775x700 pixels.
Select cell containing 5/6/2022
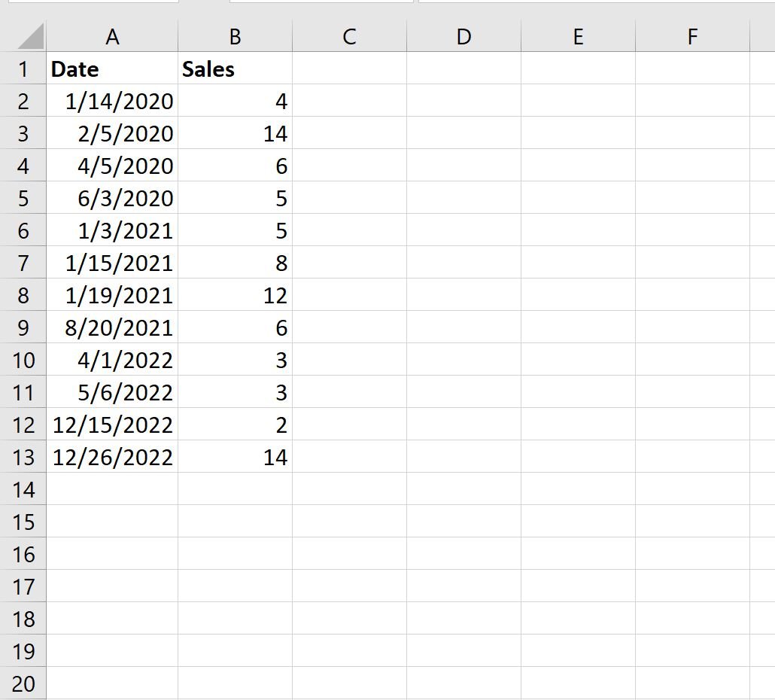[112, 392]
